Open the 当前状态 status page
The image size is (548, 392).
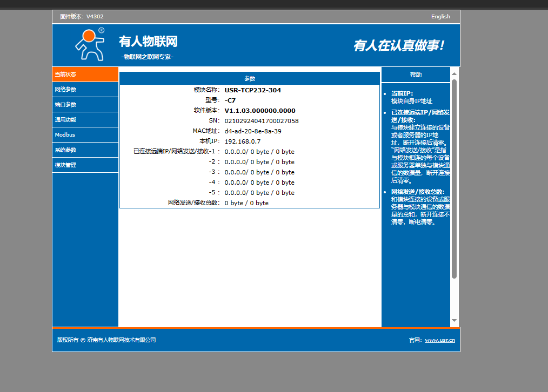pos(85,75)
